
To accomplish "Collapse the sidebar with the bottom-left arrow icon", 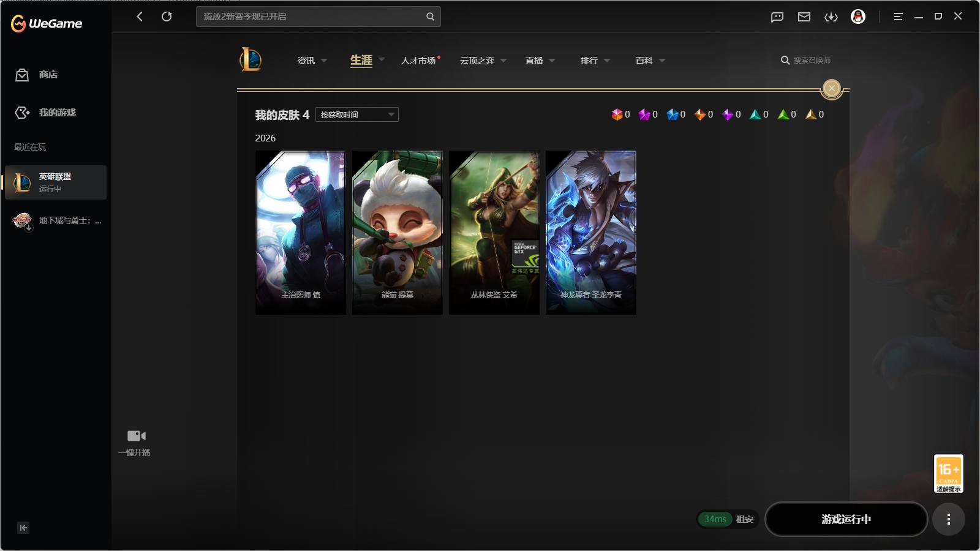I will (23, 528).
